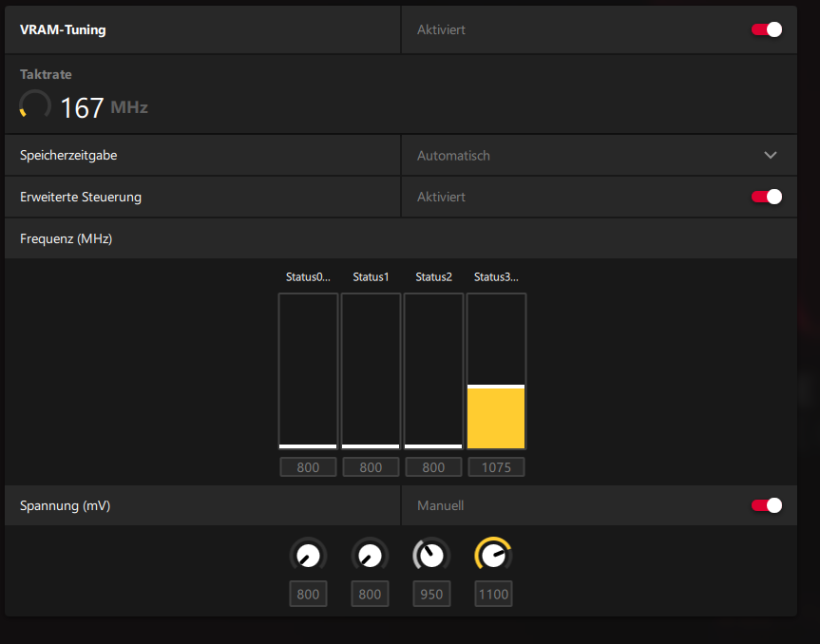The height and width of the screenshot is (644, 820).
Task: Click the second voltage knob dial
Action: (370, 555)
